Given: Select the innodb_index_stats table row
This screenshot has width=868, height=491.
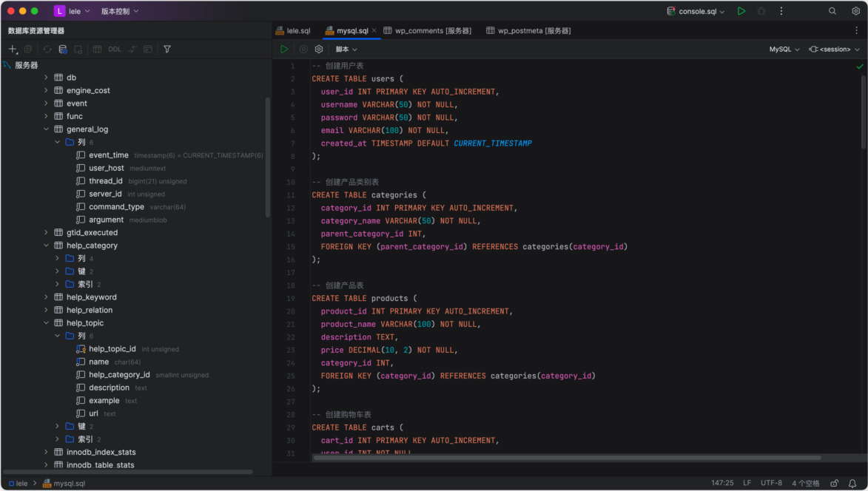Looking at the screenshot, I should coord(135,452).
